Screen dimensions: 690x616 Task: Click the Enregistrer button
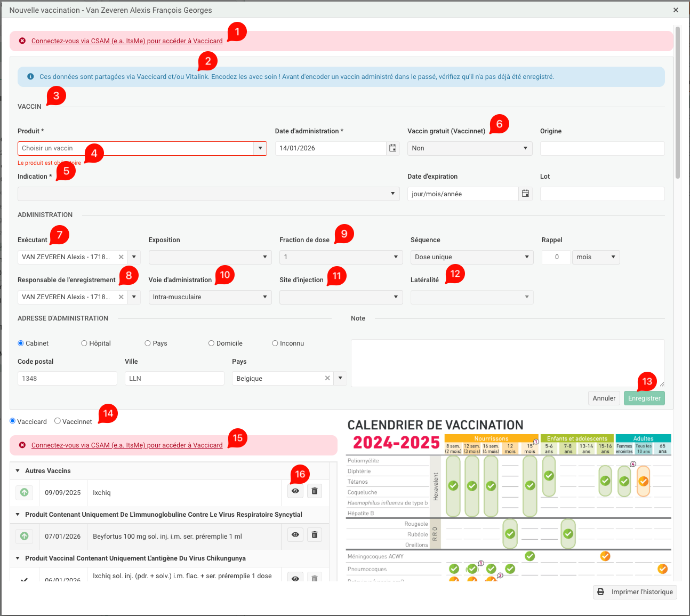[644, 398]
